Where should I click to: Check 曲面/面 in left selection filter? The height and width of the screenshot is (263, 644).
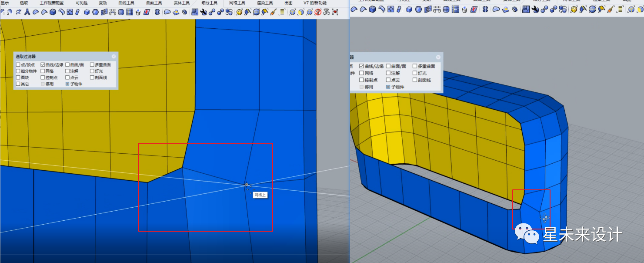click(67, 65)
